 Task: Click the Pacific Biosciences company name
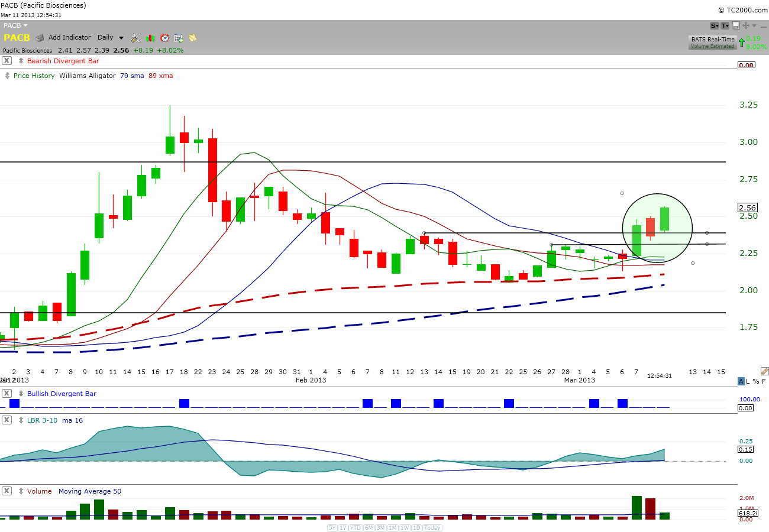[28, 51]
